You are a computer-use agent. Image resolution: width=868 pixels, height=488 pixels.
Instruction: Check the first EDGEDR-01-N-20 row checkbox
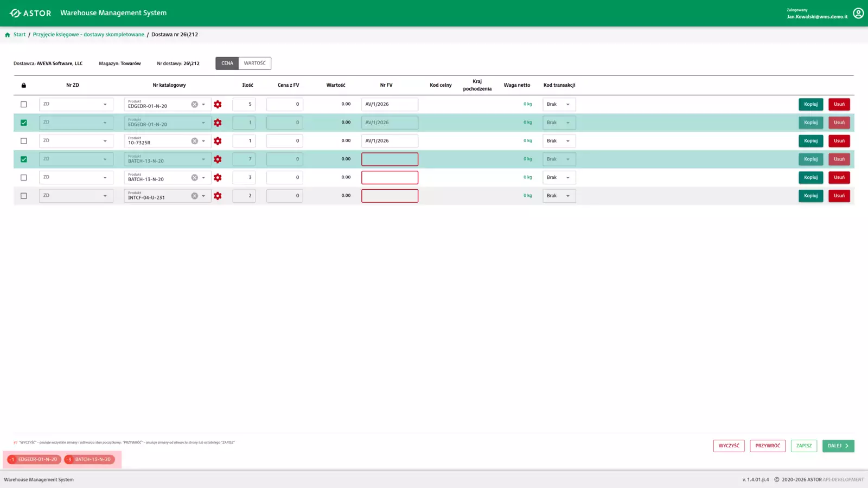click(x=23, y=104)
